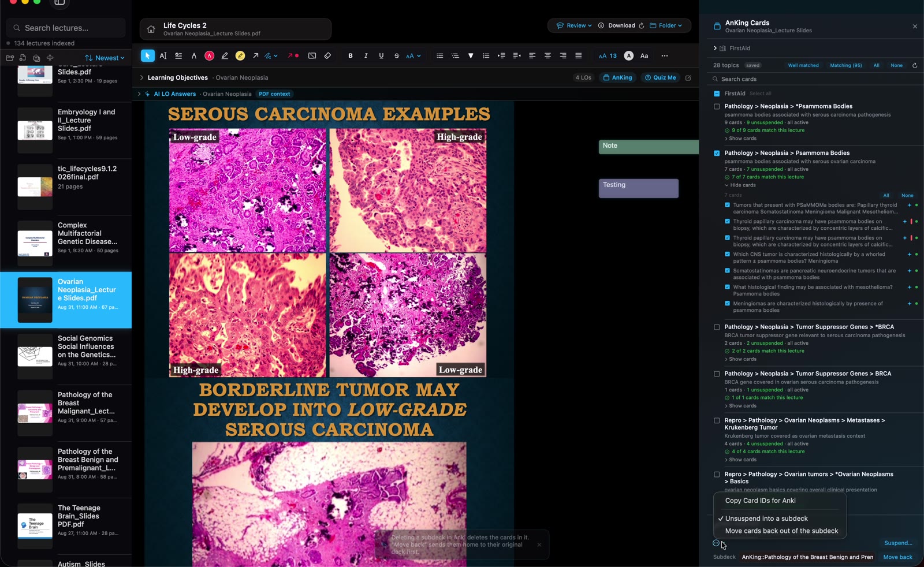Uncheck the Somatostatinomas card checkbox

coord(727,270)
